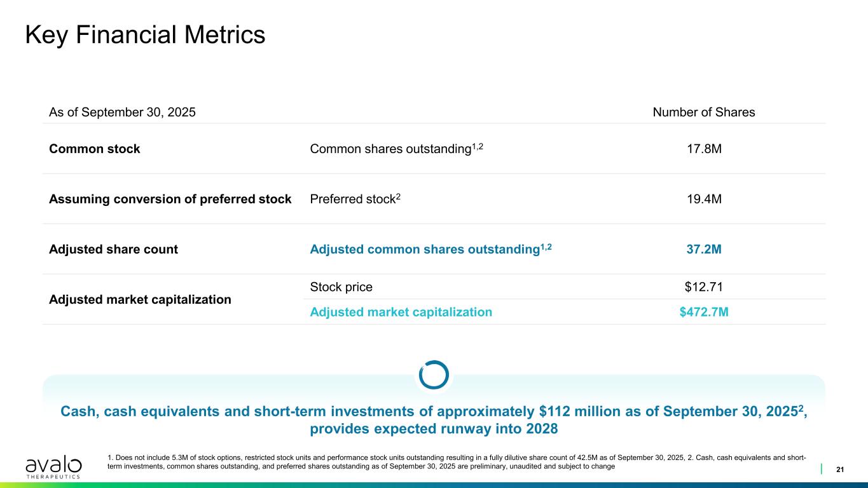Click the highlighted 37.2M value

(x=703, y=249)
